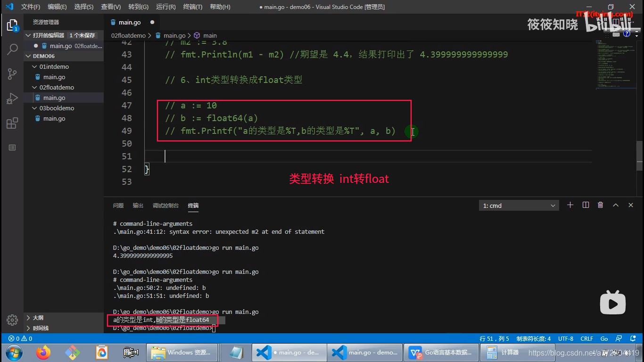Click the list icon below Extensions
This screenshot has width=644, height=362.
(12, 148)
